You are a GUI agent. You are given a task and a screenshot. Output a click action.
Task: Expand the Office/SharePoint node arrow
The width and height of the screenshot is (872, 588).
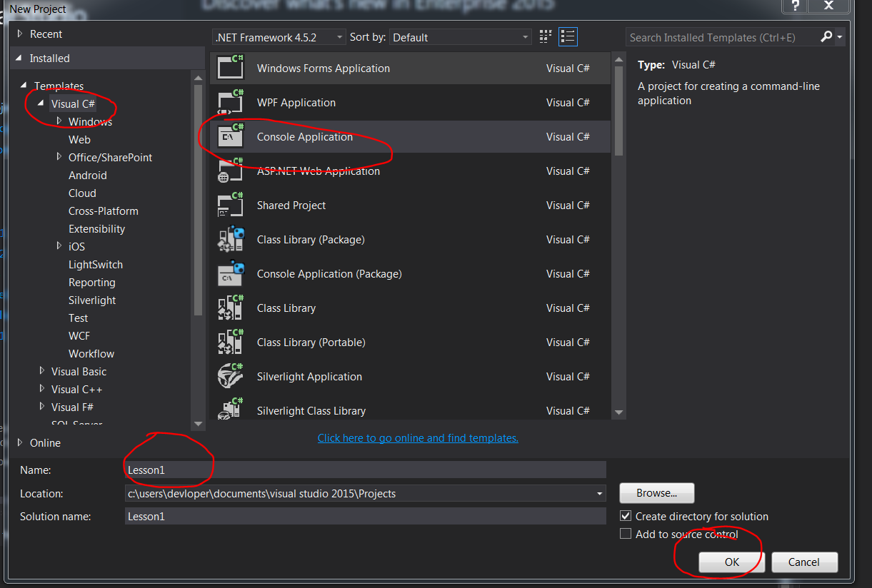coord(59,157)
